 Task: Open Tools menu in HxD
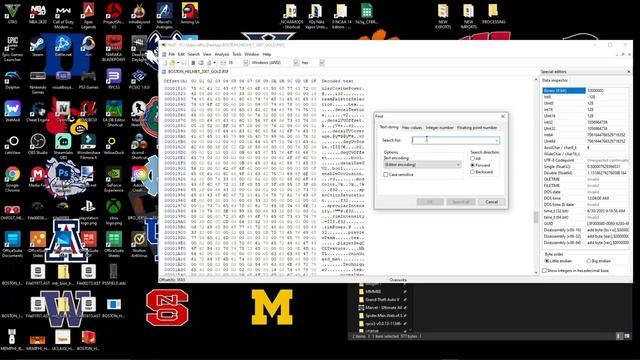tap(237, 54)
